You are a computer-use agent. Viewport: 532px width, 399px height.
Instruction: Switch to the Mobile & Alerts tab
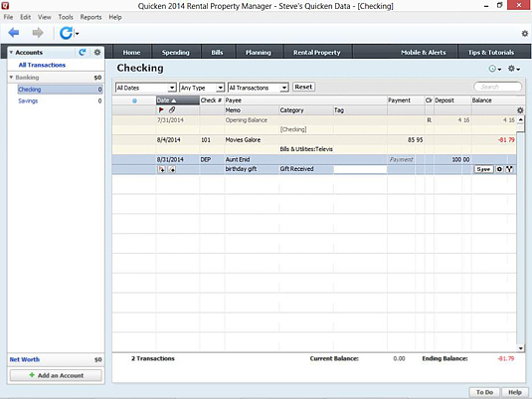[423, 53]
